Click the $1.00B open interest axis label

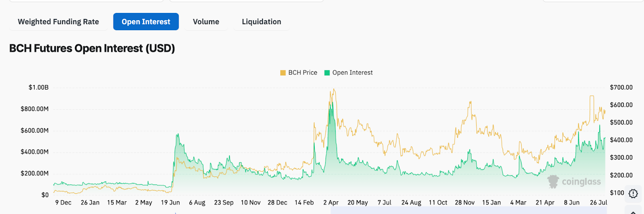pyautogui.click(x=38, y=87)
